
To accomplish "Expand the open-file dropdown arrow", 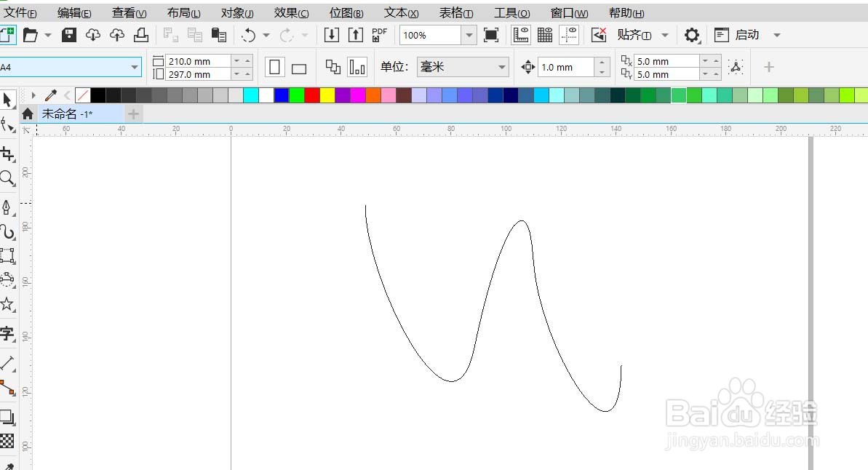I will pos(47,36).
